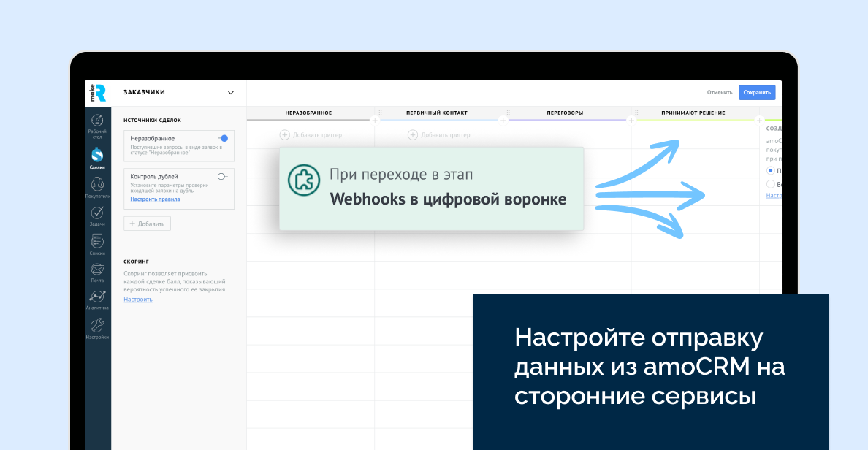This screenshot has height=450, width=868.
Task: Click the Скоринг description paragraph
Action: (175, 281)
